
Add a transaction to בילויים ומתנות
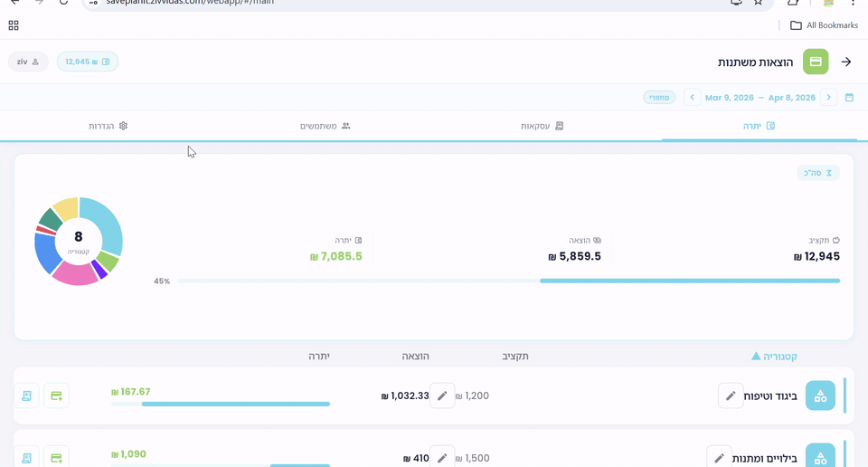point(56,458)
